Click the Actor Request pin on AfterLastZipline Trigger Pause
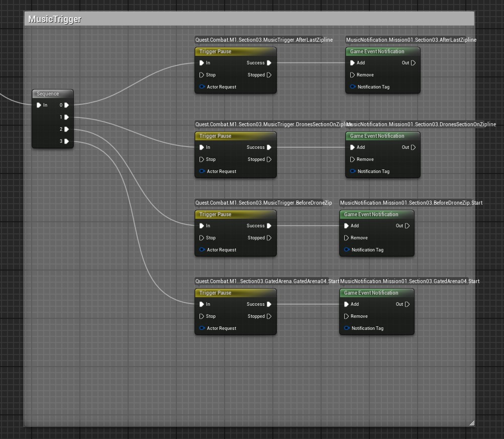 click(x=202, y=86)
